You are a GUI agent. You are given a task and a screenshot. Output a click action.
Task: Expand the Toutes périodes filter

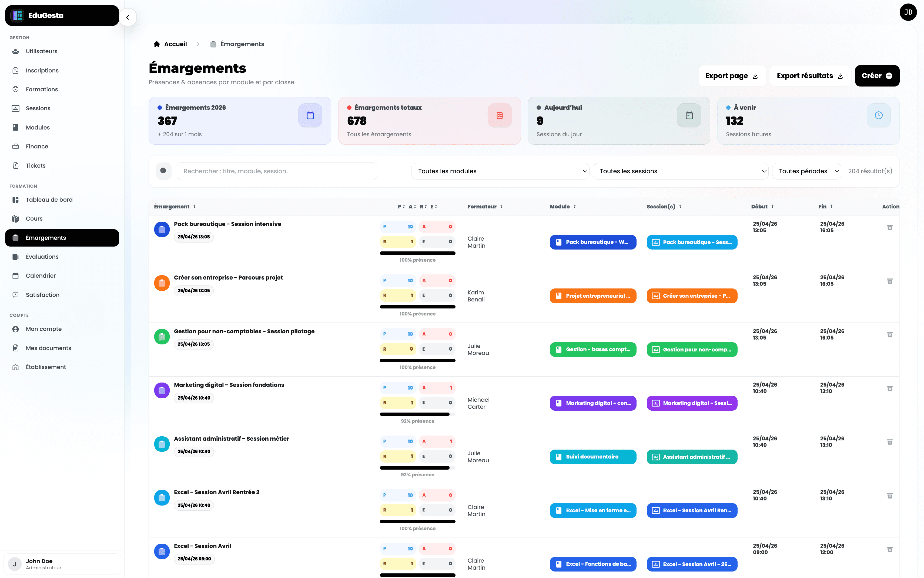(806, 171)
